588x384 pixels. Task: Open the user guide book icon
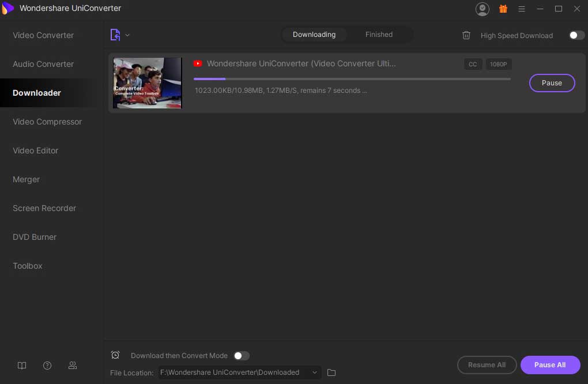tap(22, 366)
